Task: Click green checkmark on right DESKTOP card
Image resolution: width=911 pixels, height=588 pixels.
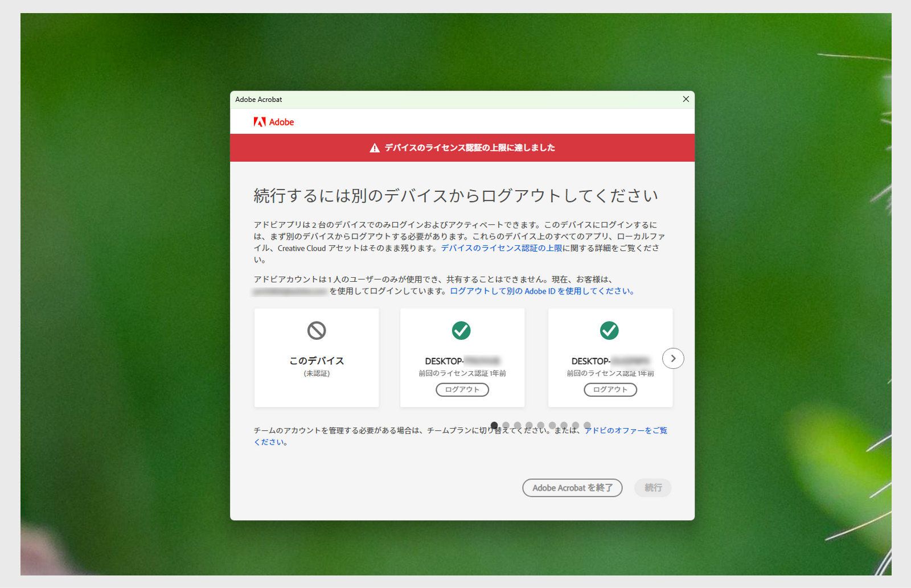Action: pyautogui.click(x=609, y=330)
